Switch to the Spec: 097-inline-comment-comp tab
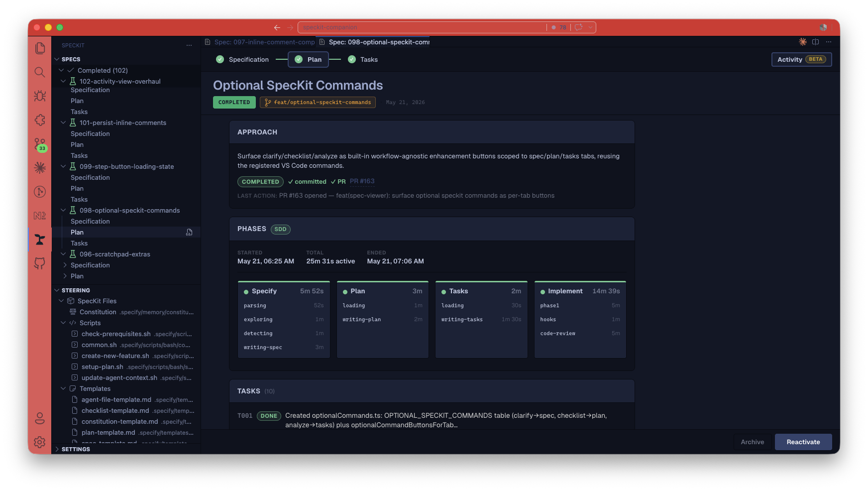This screenshot has height=491, width=868. (259, 42)
